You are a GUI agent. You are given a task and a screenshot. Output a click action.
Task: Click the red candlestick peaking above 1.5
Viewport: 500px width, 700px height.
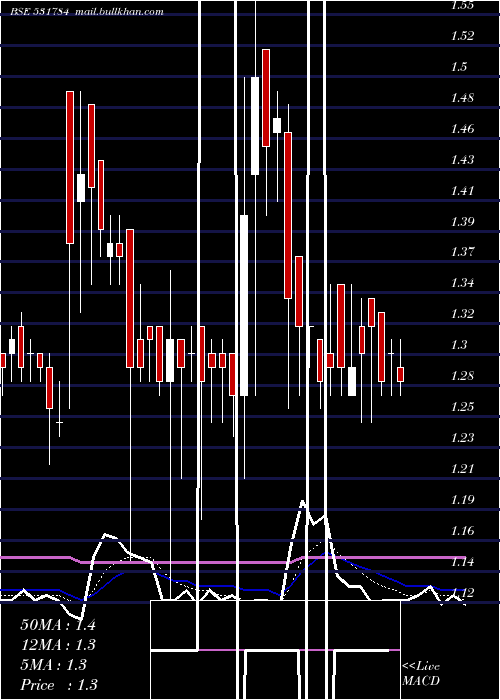(x=266, y=98)
